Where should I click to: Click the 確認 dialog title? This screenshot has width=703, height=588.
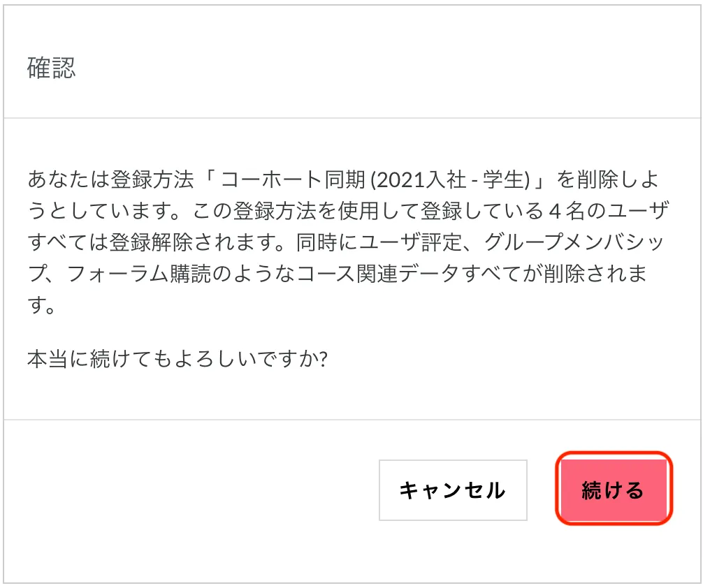click(51, 68)
